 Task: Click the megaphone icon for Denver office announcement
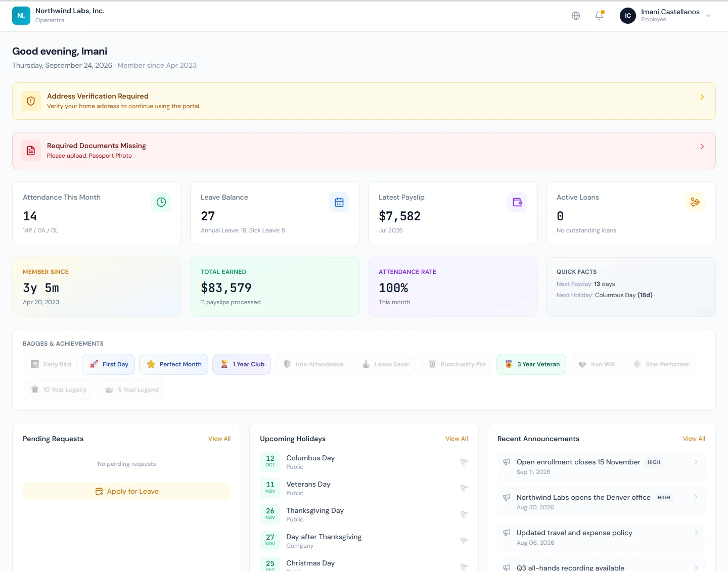point(507,497)
